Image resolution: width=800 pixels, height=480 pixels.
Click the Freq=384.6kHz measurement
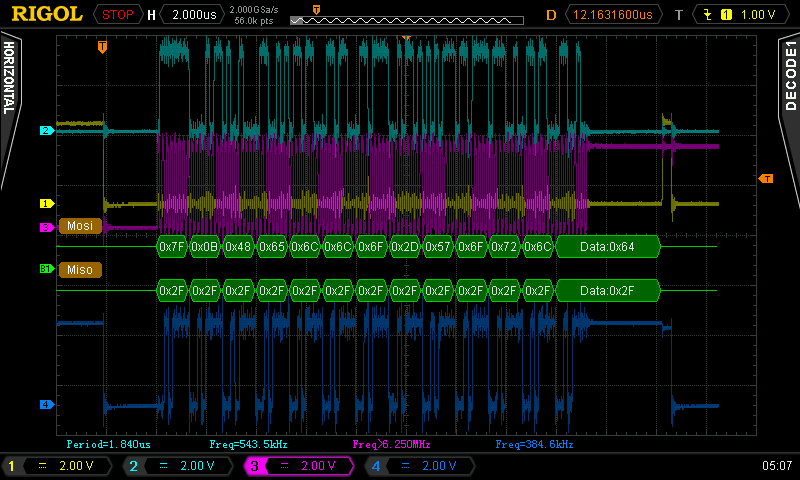coord(534,444)
